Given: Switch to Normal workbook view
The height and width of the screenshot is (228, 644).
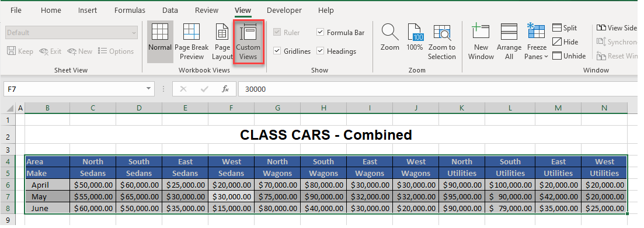Looking at the screenshot, I should 160,42.
